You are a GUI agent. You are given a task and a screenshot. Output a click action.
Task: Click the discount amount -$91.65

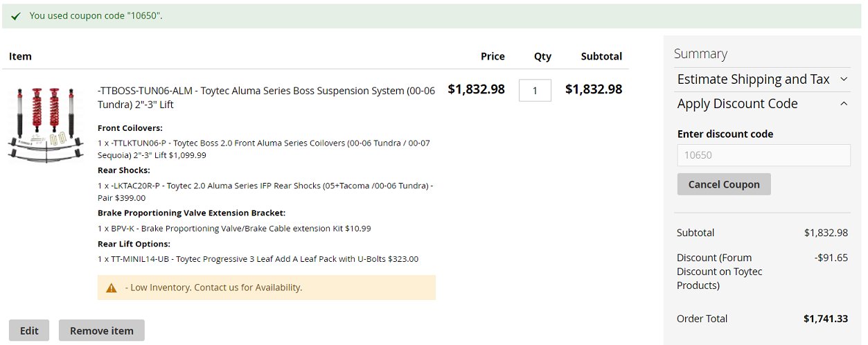coord(831,258)
